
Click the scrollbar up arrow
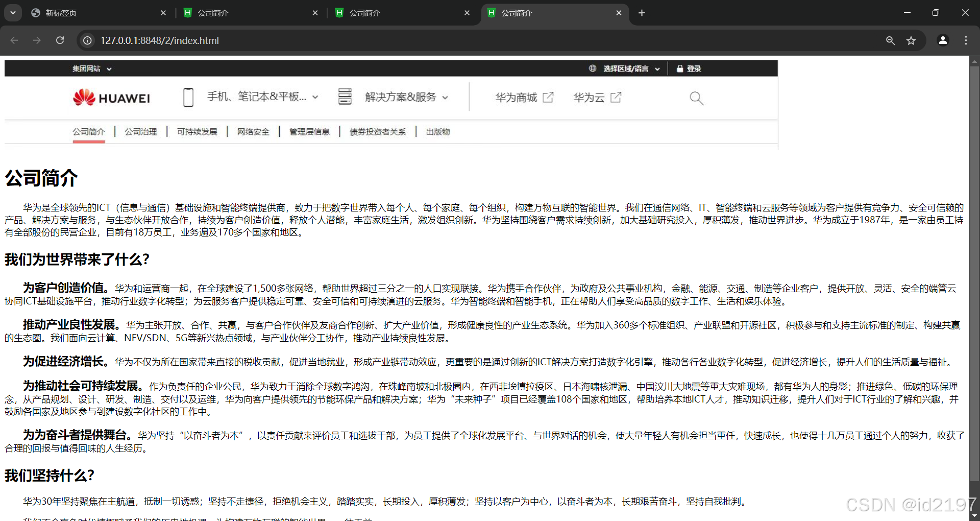click(x=974, y=61)
